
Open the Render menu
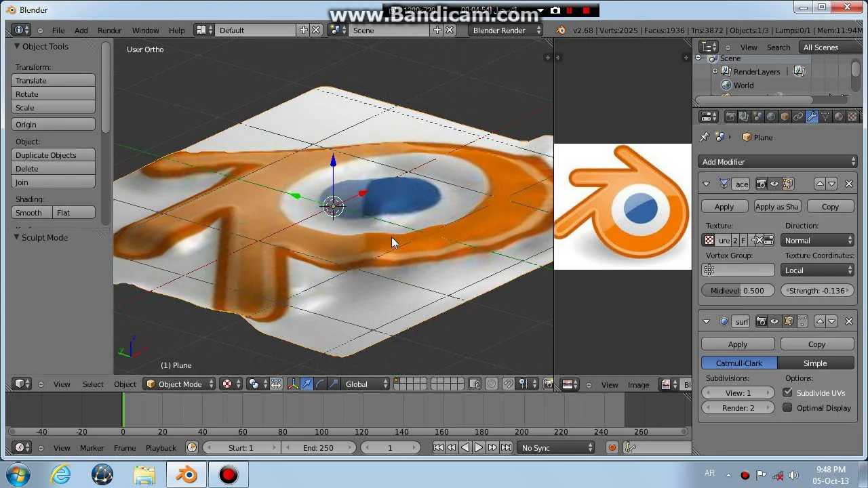(x=109, y=30)
